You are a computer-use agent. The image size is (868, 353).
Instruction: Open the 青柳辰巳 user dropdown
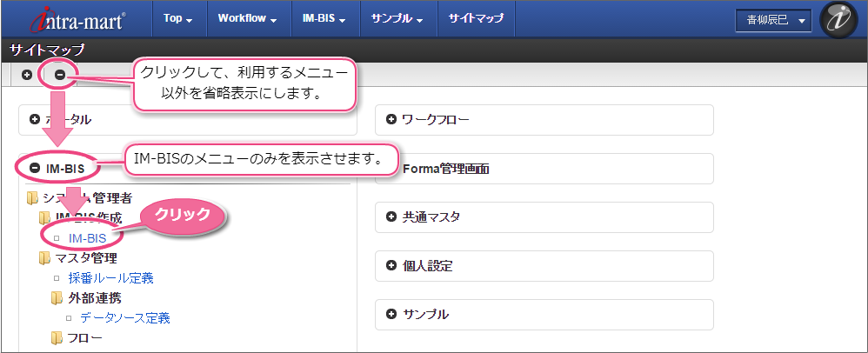[773, 21]
